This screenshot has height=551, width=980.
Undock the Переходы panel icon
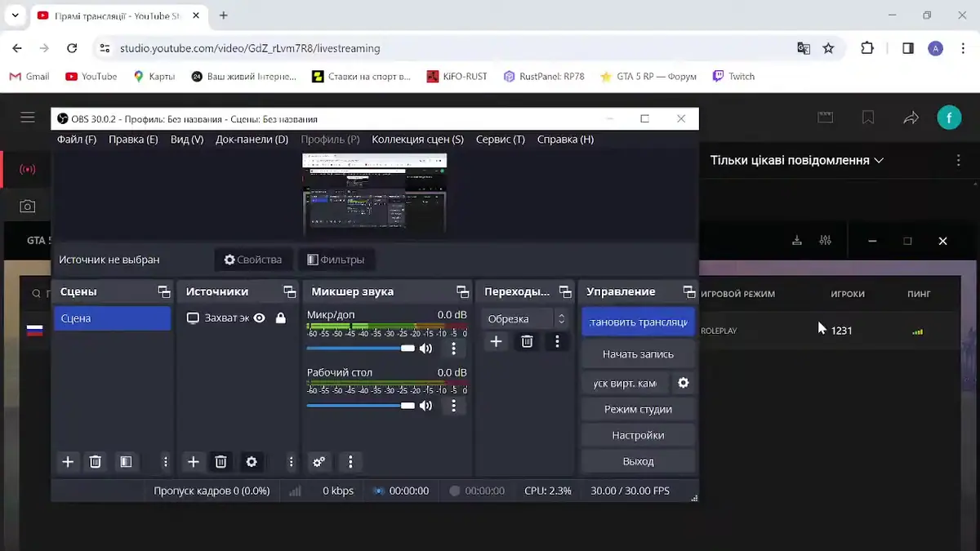[565, 291]
